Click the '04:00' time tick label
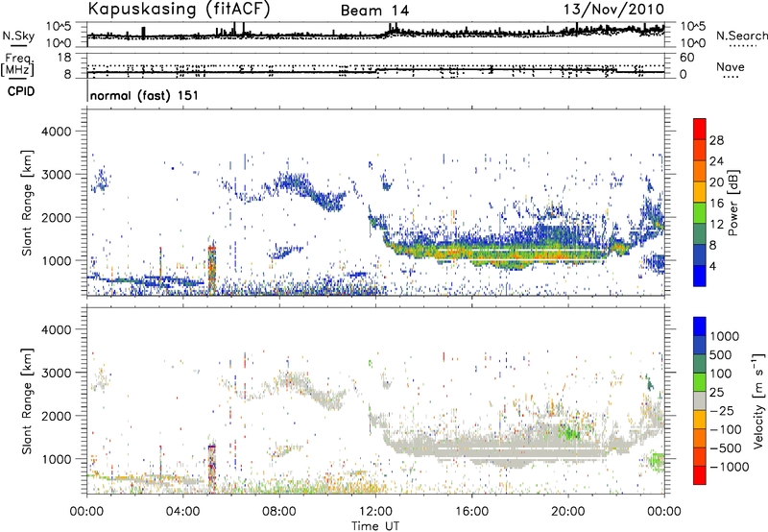This screenshot has width=768, height=532. pyautogui.click(x=183, y=512)
